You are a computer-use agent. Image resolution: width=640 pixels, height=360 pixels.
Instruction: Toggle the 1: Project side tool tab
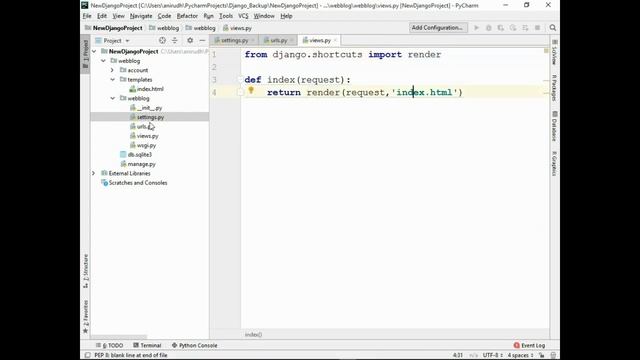point(85,54)
